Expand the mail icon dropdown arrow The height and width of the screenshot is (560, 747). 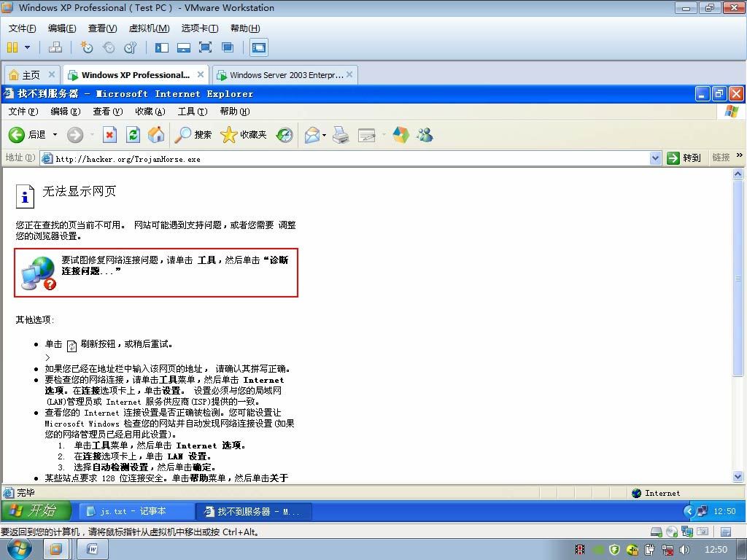324,135
